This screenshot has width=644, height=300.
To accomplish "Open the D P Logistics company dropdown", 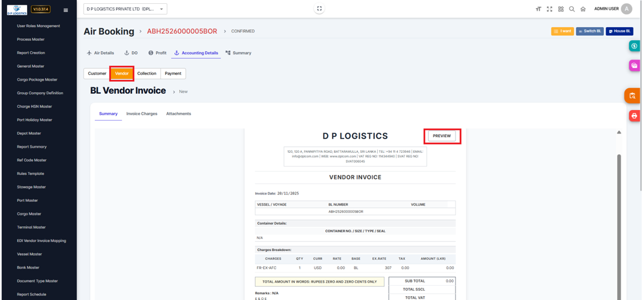I will pos(125,9).
